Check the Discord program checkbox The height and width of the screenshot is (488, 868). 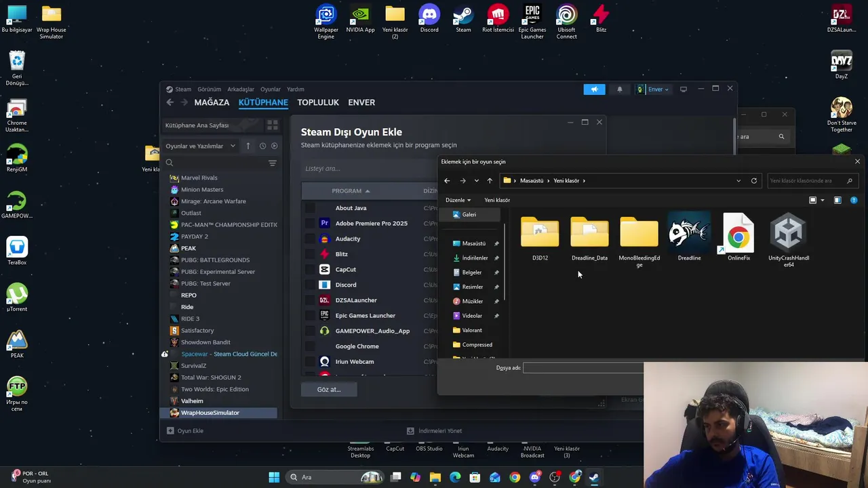310,285
